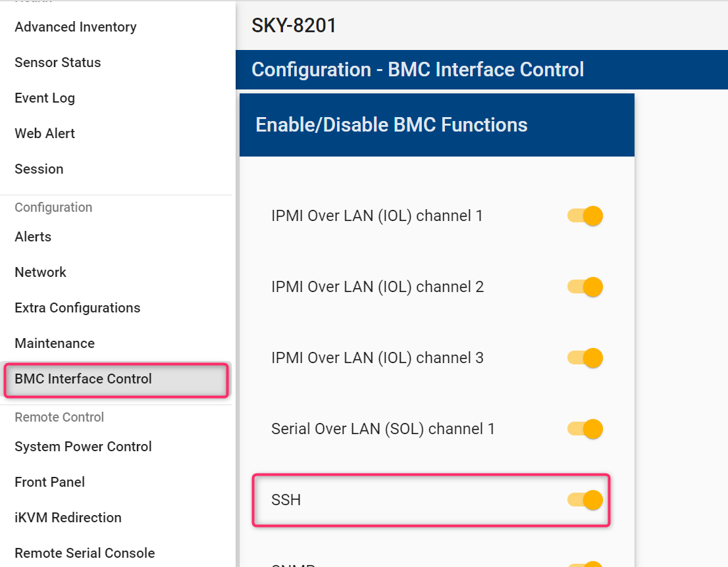Viewport: 728px width, 567px height.
Task: Toggle Serial Over LAN channel 1 switch
Action: (x=585, y=429)
